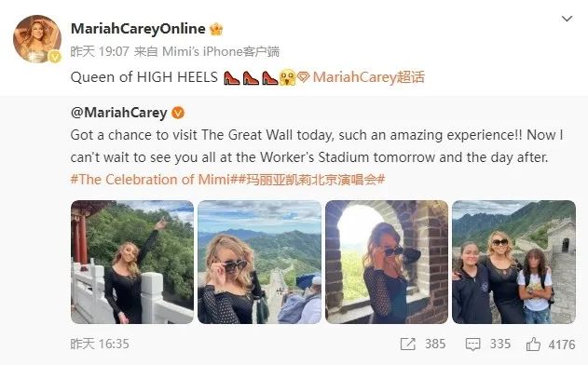Open the group photo on the Great Wall

(x=513, y=262)
